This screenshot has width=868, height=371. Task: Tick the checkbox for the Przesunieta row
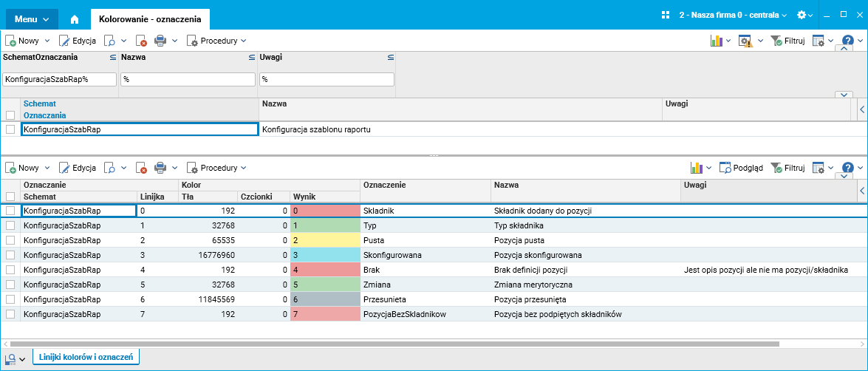[10, 299]
